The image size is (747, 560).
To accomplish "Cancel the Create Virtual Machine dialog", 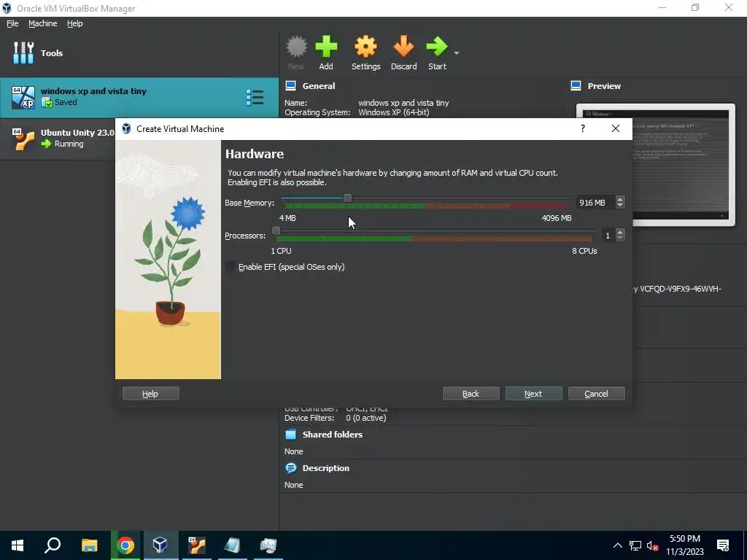I will click(x=597, y=393).
